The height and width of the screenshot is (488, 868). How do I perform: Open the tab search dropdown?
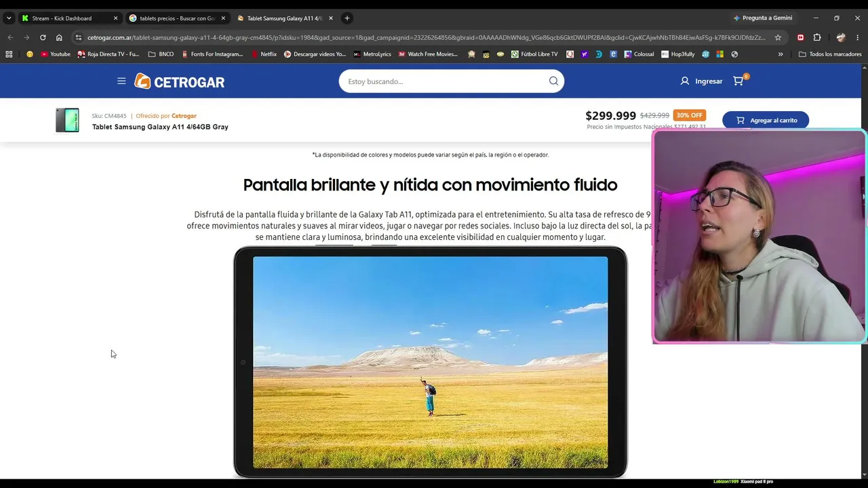click(x=9, y=18)
